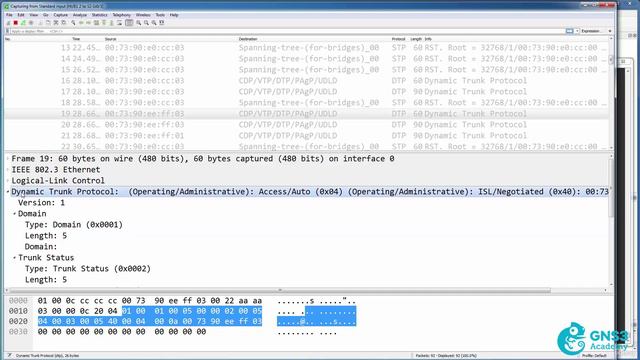Screen dimensions: 640x360
Task: Save this capture file toolbar icon
Action: pyautogui.click(x=48, y=23)
